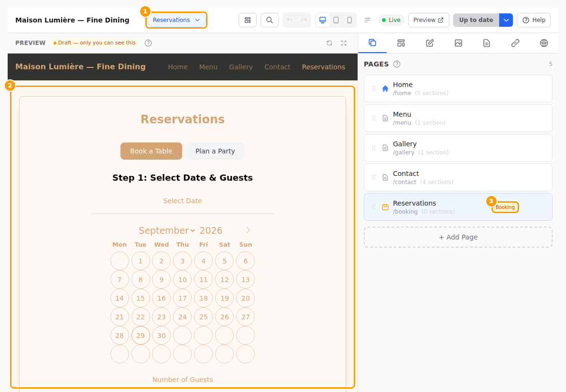This screenshot has height=392, width=566.
Task: Click Gallery link in preview navigation
Action: click(x=241, y=67)
